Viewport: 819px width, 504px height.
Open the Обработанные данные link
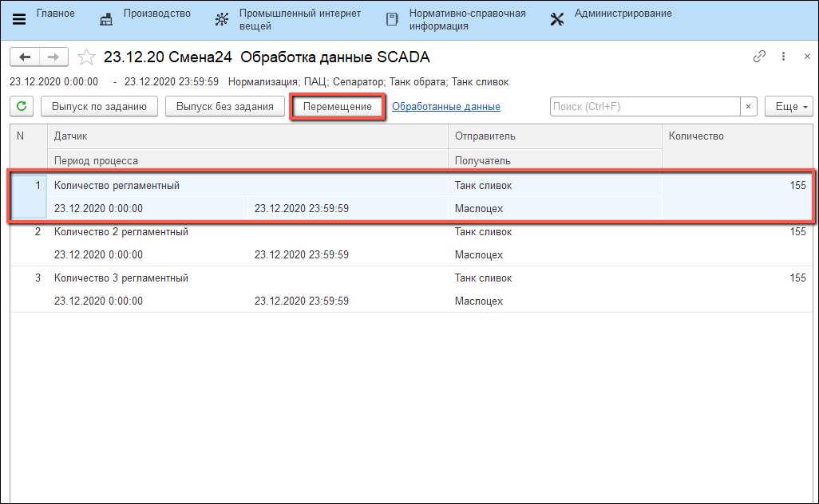click(x=446, y=107)
